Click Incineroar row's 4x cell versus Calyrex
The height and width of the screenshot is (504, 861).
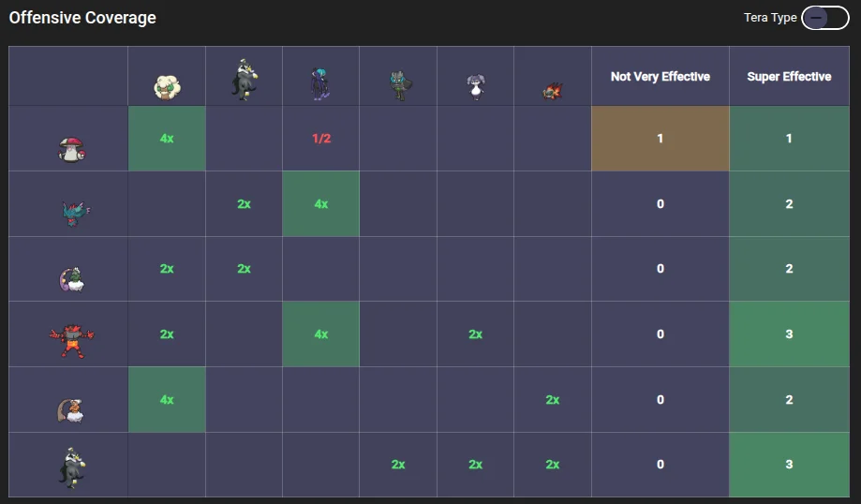pyautogui.click(x=321, y=334)
